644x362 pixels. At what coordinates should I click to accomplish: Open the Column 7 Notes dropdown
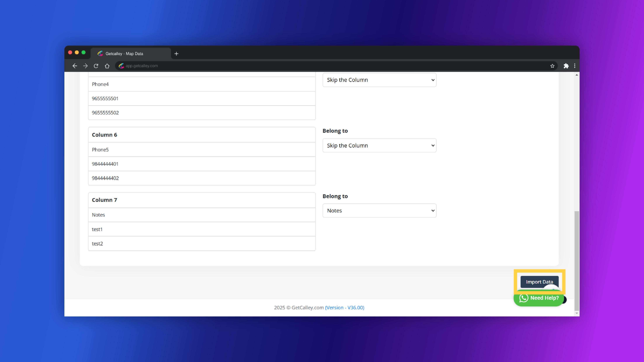coord(379,211)
